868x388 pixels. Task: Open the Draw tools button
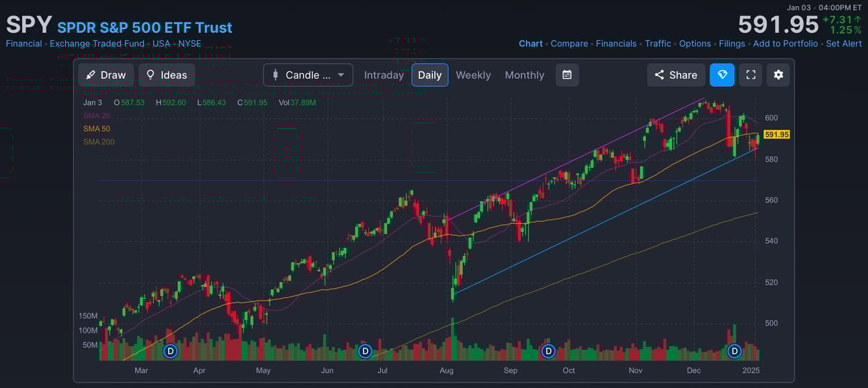(x=106, y=75)
